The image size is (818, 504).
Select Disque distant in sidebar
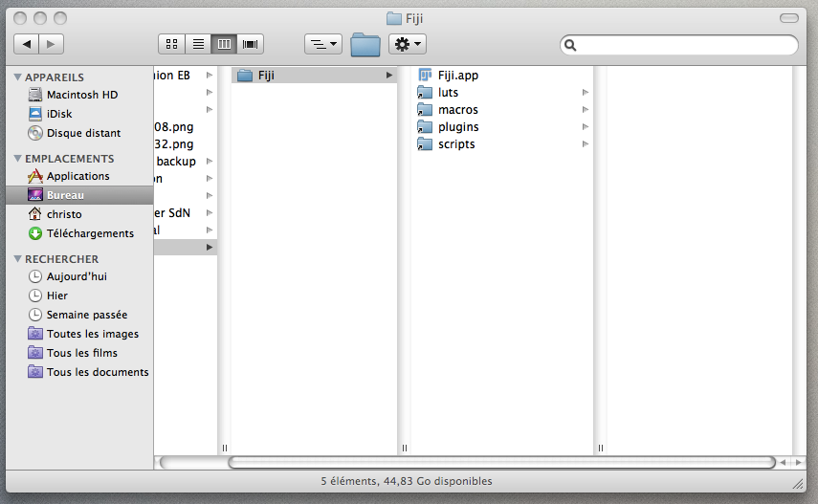(x=79, y=133)
